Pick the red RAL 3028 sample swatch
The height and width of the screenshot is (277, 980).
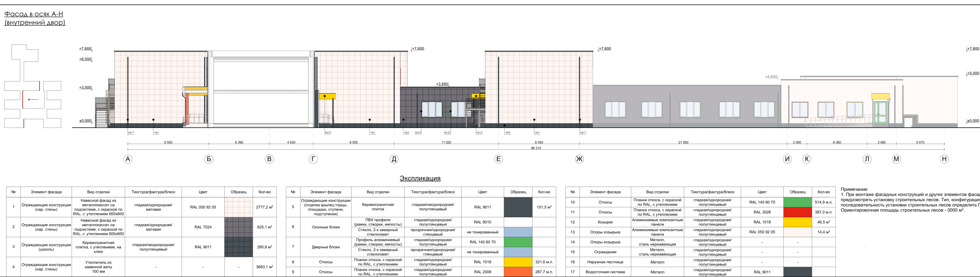(797, 212)
